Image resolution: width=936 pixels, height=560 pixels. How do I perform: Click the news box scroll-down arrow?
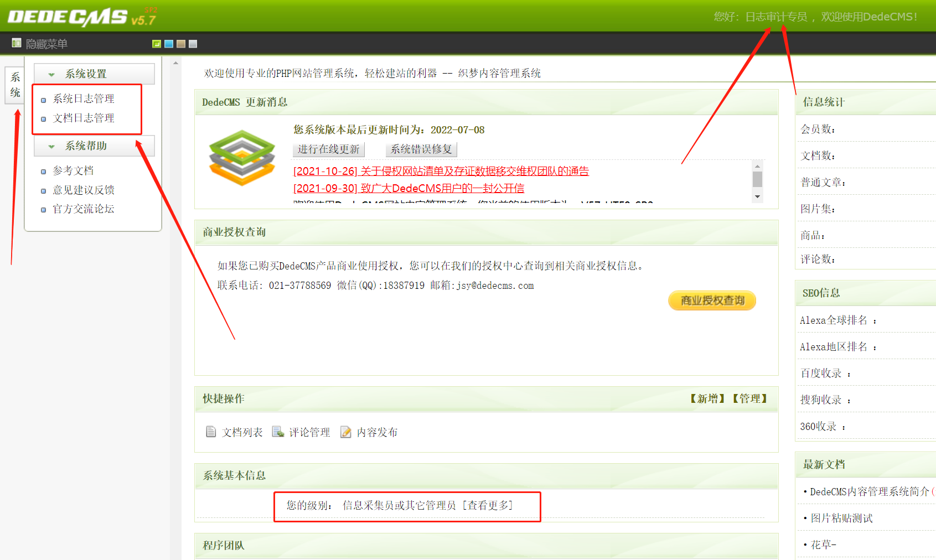757,197
